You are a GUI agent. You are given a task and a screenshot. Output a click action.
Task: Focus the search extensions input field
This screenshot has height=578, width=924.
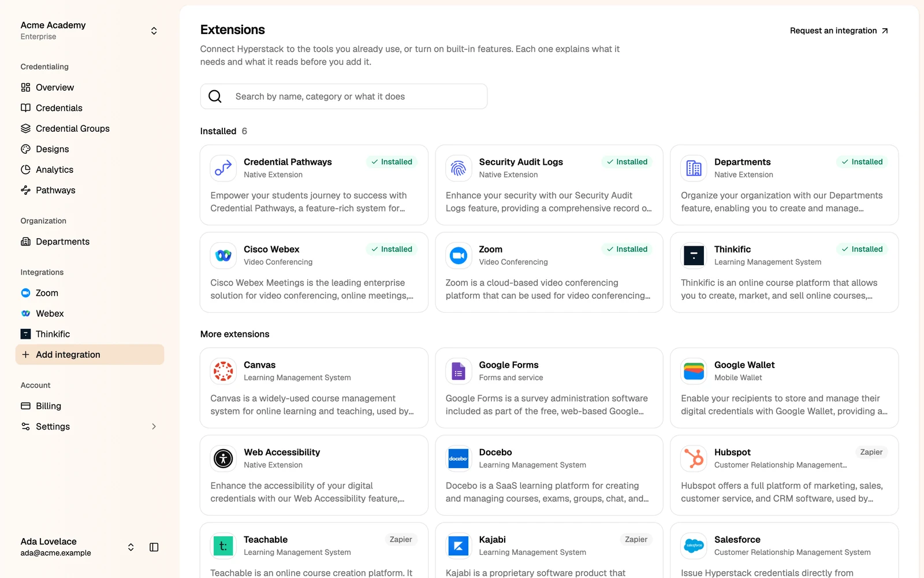click(344, 97)
